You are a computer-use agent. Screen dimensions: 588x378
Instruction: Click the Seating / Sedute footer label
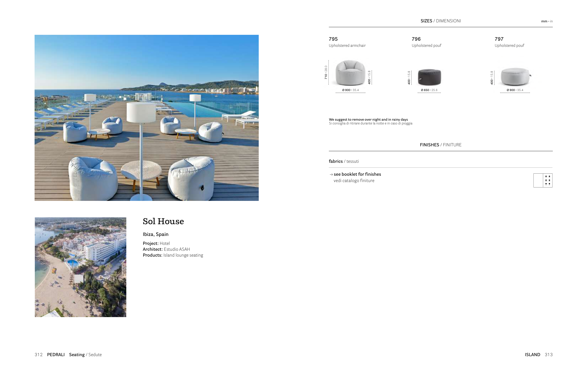[85, 355]
